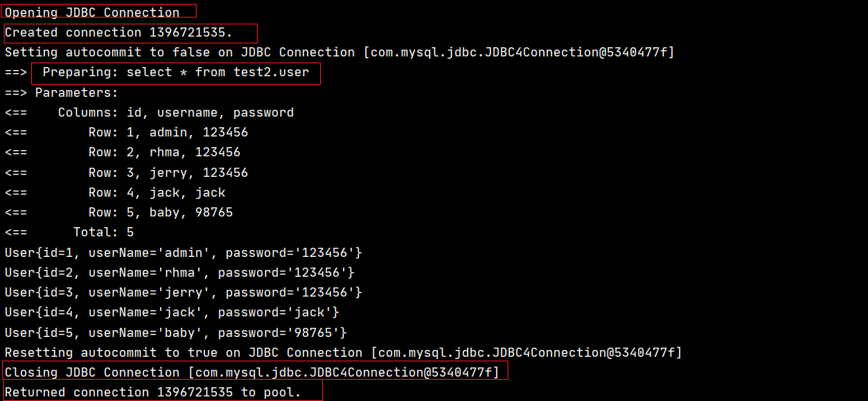
Task: Select the "Row: 5, baby, 98765" line
Action: [x=160, y=213]
